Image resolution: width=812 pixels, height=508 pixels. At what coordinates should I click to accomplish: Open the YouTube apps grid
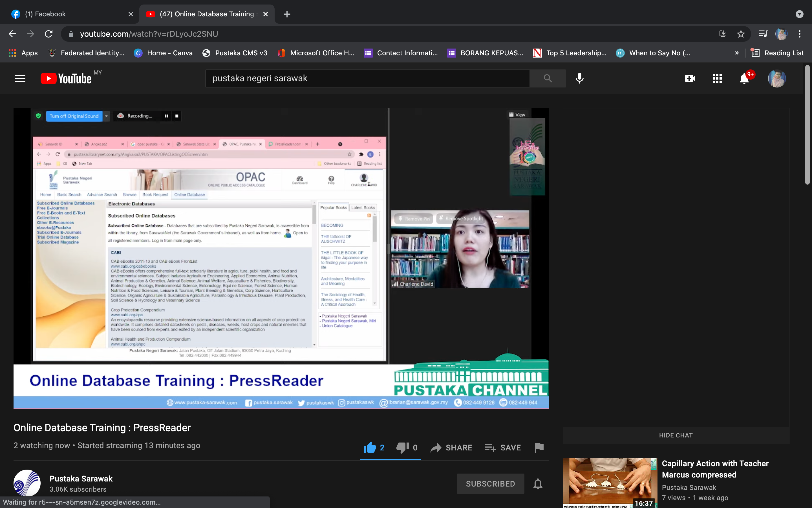pyautogui.click(x=717, y=79)
